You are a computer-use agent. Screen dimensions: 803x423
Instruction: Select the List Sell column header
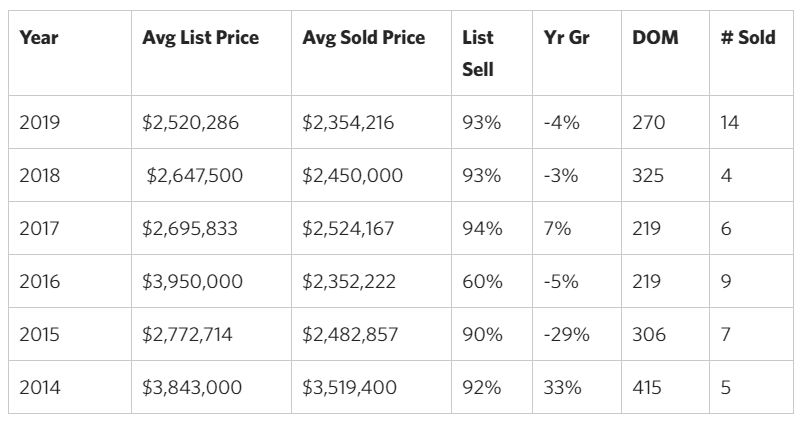[x=478, y=54]
